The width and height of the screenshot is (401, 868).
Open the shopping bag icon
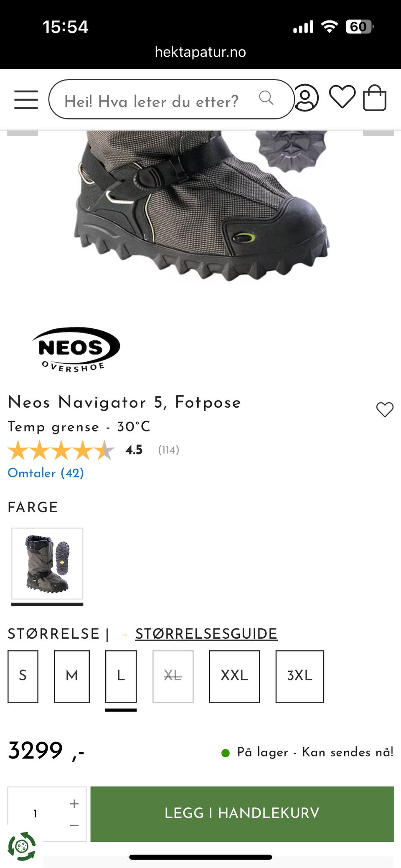(x=374, y=98)
